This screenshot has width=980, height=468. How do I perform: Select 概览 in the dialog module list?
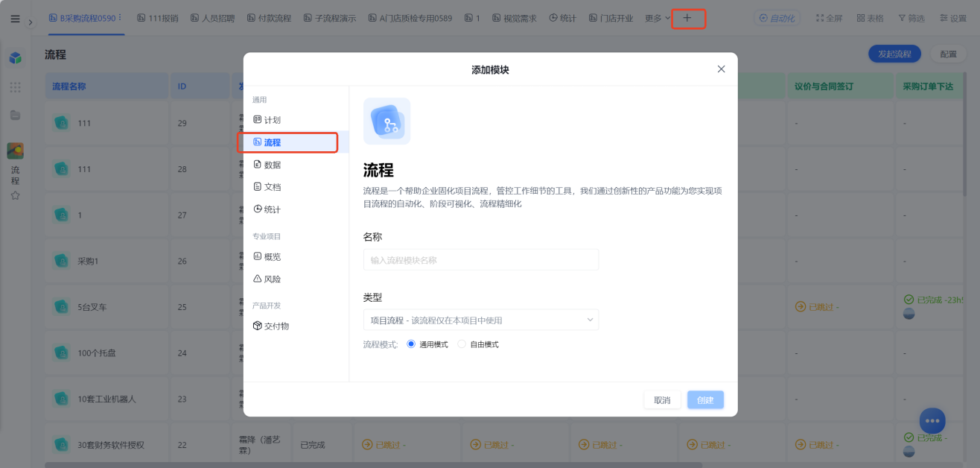296,256
